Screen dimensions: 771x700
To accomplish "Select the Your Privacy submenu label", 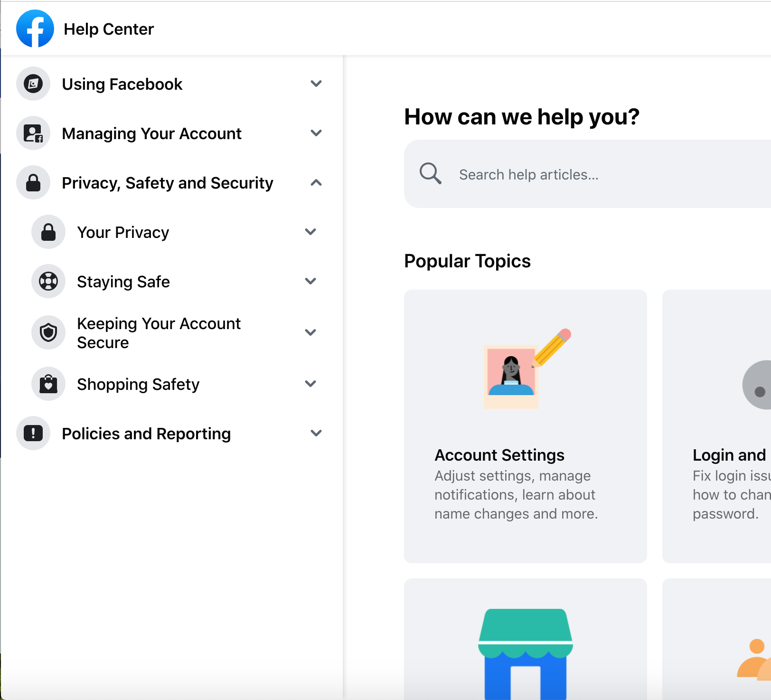I will pos(123,232).
